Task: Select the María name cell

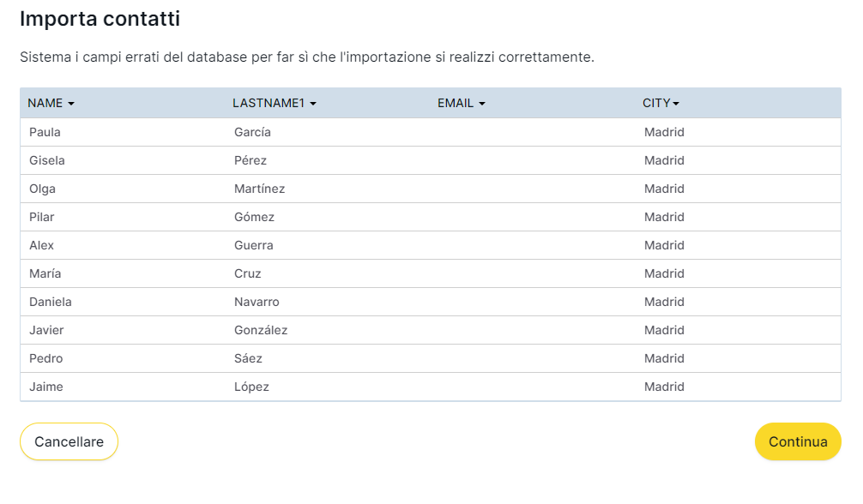Action: pyautogui.click(x=45, y=273)
